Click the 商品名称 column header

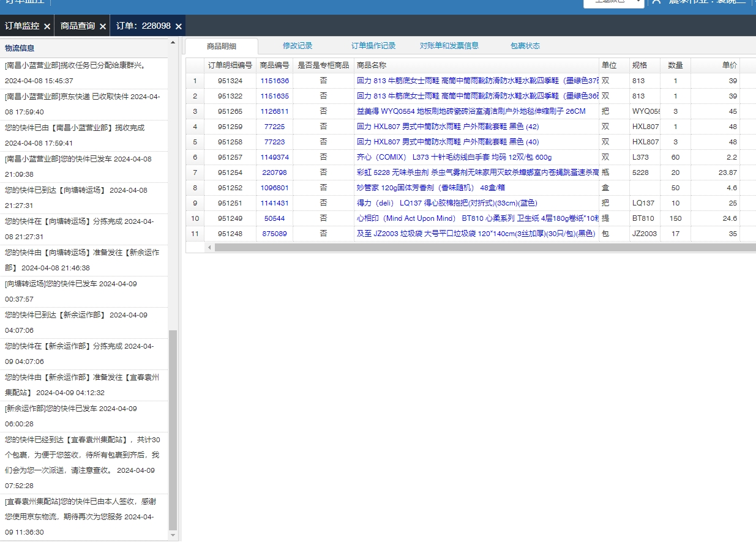(x=476, y=65)
